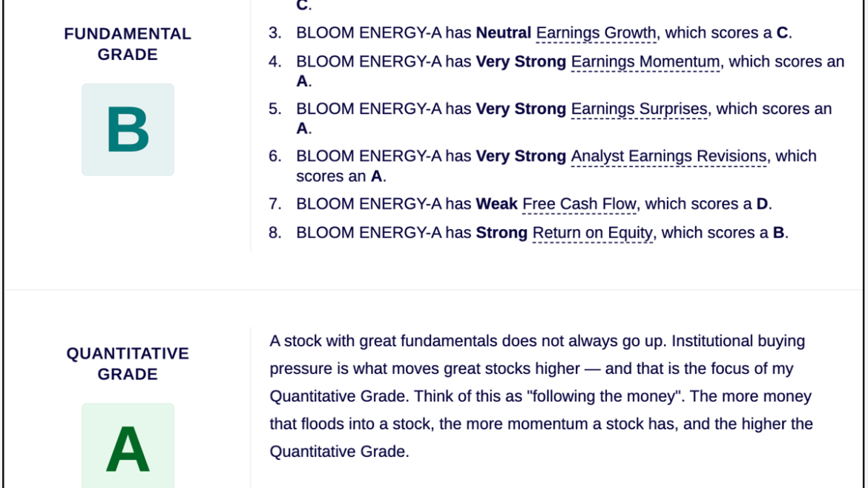
Task: Click the Quantitative Grade A badge
Action: pos(128,446)
